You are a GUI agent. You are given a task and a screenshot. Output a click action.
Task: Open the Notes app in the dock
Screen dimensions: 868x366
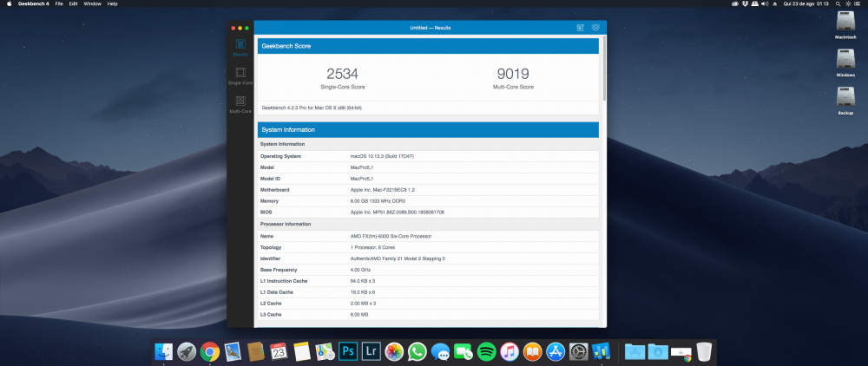302,351
